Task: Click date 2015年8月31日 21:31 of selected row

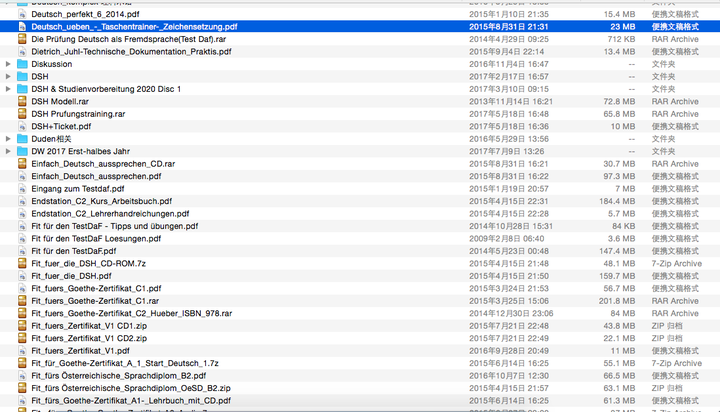Action: coord(509,27)
